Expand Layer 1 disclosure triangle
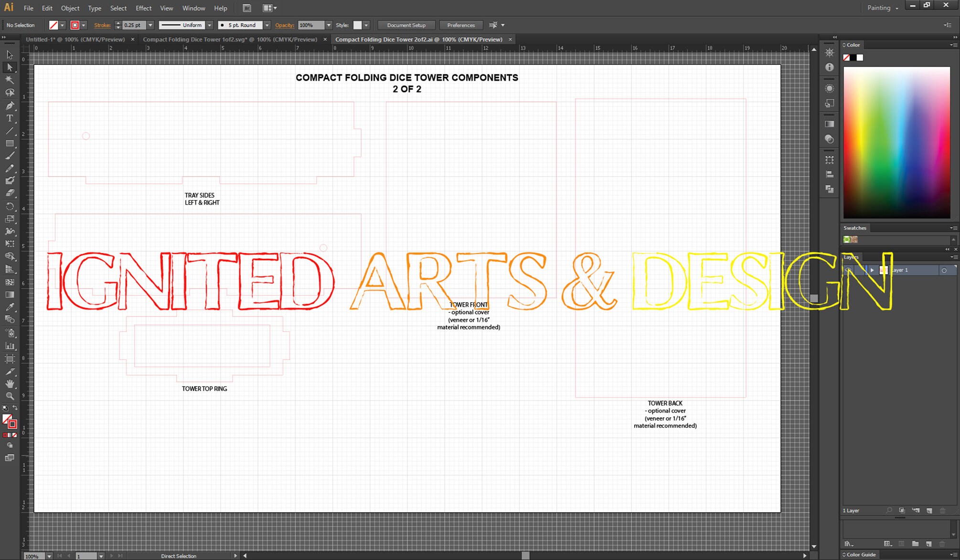 tap(872, 270)
